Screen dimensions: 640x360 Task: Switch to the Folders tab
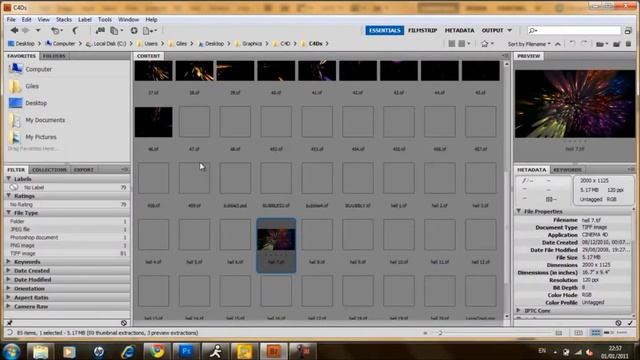pyautogui.click(x=54, y=56)
